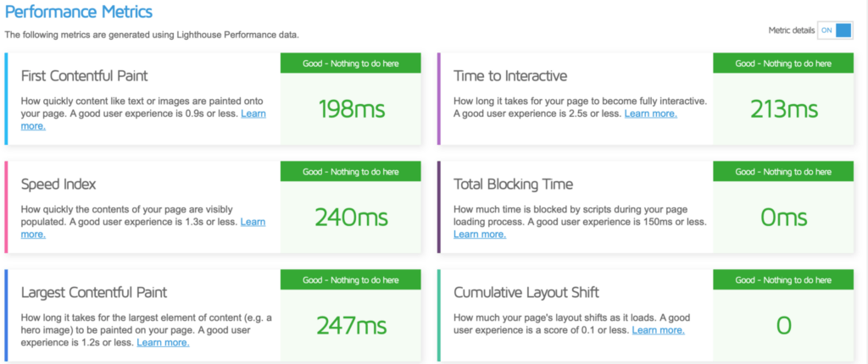Select the 0ms Total Blocking Time value
Viewport: 868px width, 364px height.
tap(783, 218)
